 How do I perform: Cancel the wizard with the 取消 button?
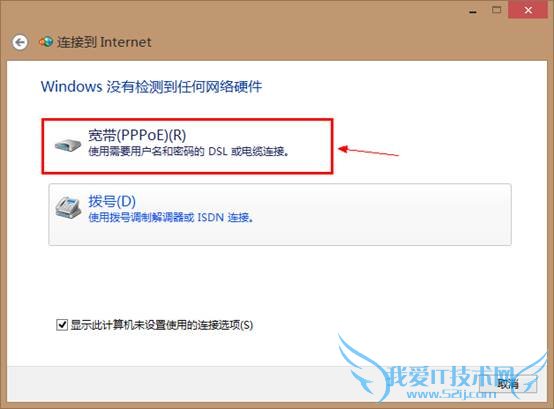pos(508,383)
